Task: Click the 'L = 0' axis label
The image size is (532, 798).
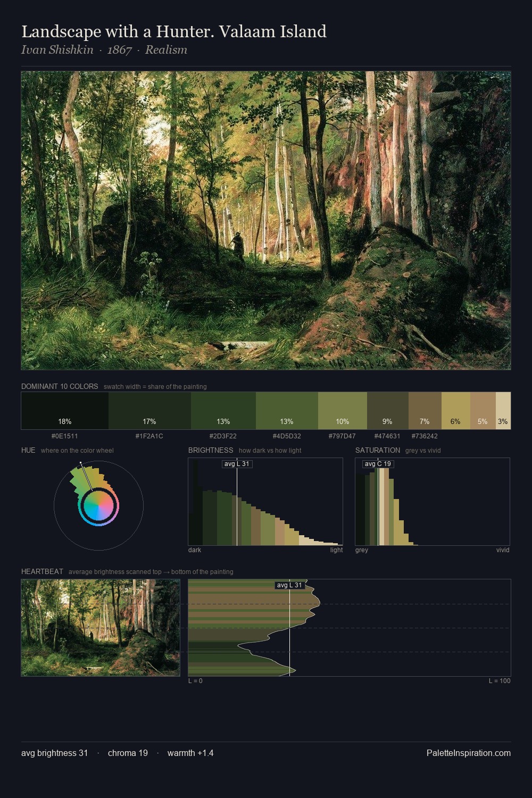Action: [x=195, y=681]
